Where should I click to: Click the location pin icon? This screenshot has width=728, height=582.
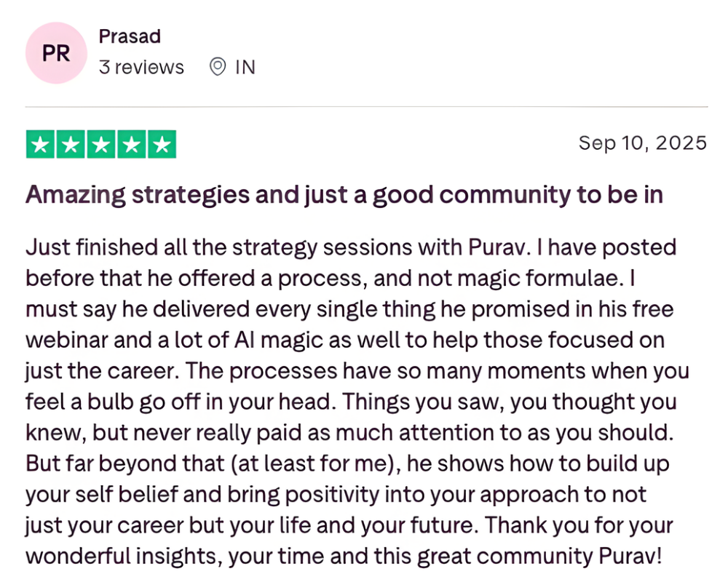217,67
